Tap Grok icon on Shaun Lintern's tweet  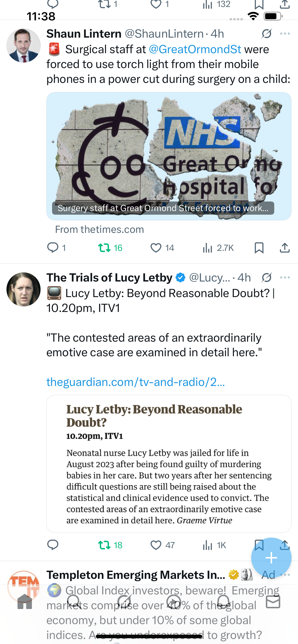point(266,34)
